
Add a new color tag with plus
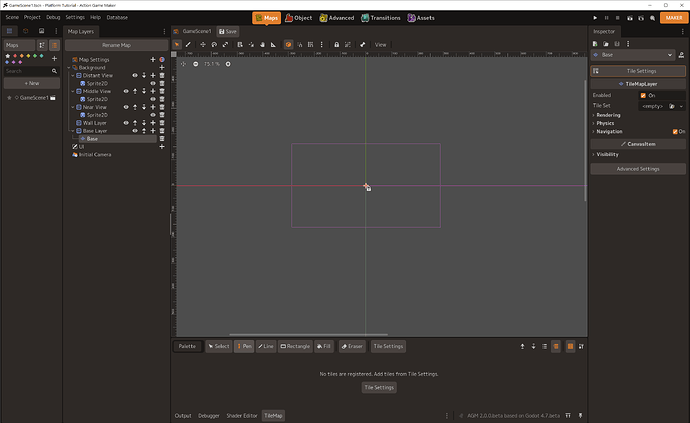(54, 59)
